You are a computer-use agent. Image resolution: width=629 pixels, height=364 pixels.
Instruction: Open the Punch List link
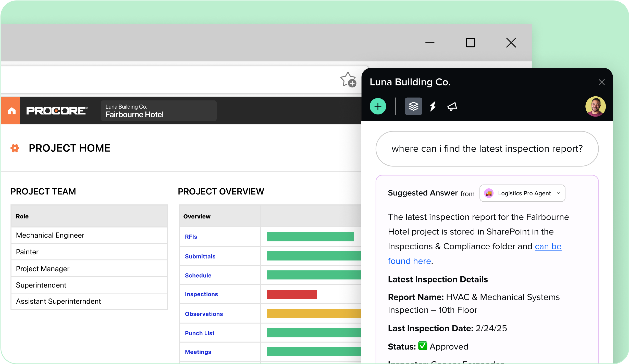(x=200, y=333)
